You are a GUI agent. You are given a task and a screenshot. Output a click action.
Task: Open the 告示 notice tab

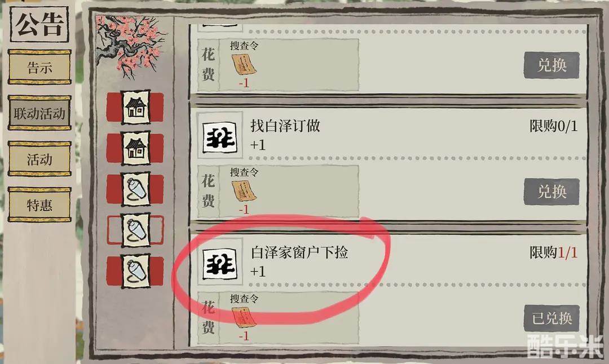pos(39,66)
